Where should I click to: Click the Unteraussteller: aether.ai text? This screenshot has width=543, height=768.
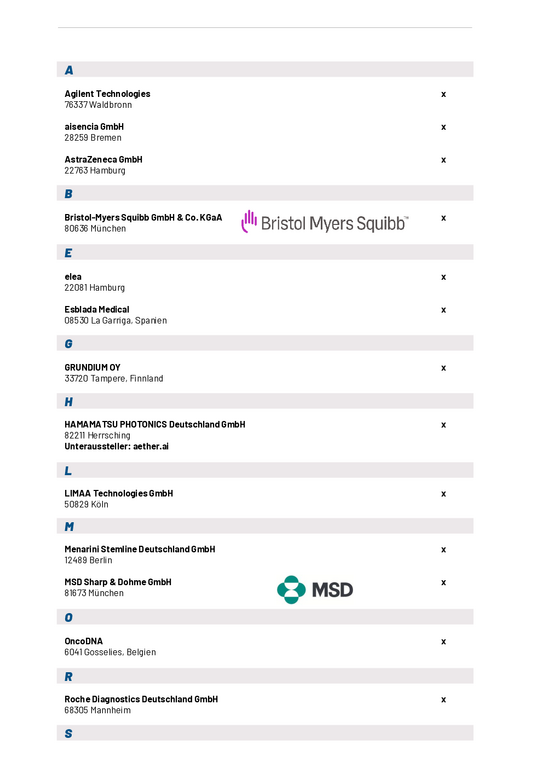click(x=117, y=446)
